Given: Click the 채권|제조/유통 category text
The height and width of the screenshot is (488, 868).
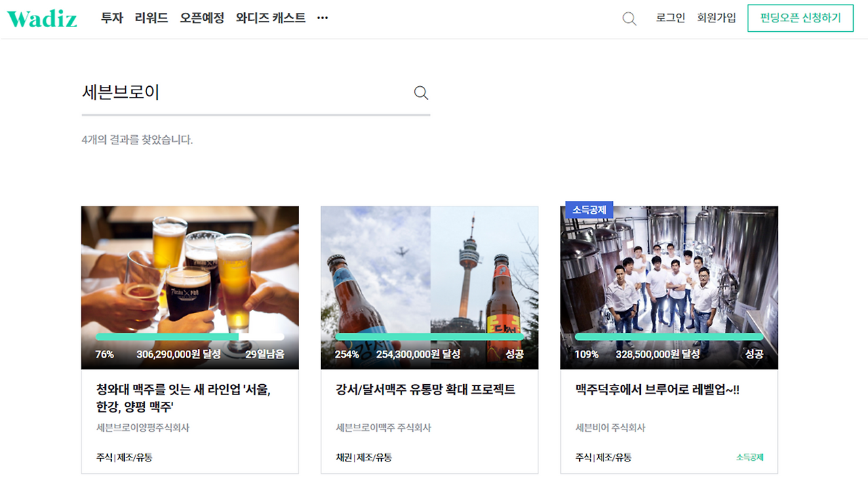Looking at the screenshot, I should point(364,457).
